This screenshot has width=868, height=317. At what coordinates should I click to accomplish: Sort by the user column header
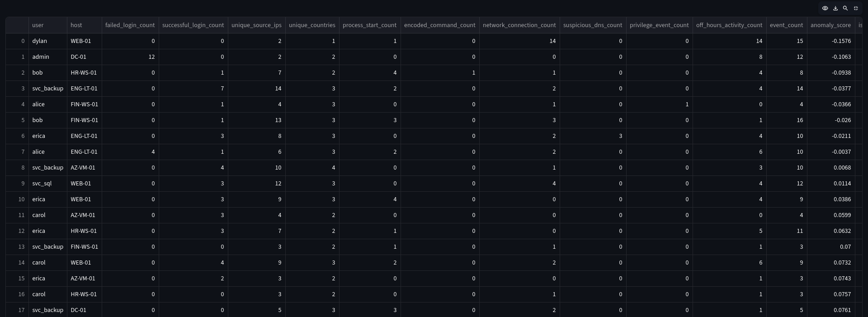click(48, 25)
